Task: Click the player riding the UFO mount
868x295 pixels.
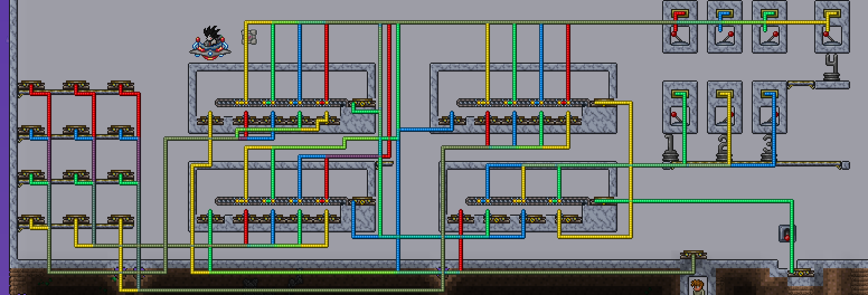Action: coord(211,42)
